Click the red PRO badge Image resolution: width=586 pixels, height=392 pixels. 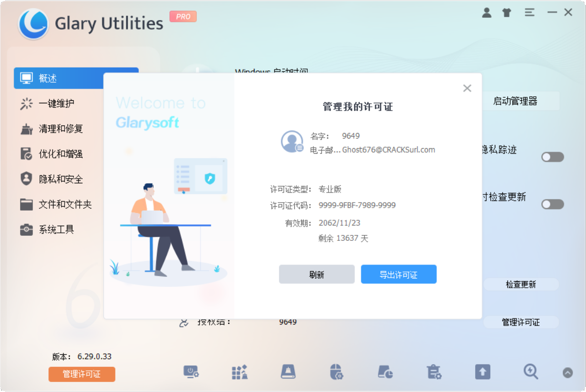pyautogui.click(x=183, y=17)
